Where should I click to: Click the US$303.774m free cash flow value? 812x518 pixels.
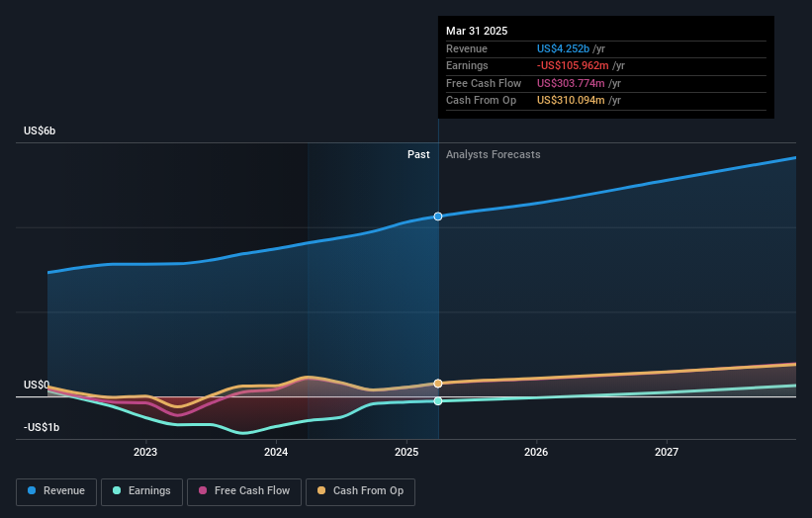coord(571,83)
